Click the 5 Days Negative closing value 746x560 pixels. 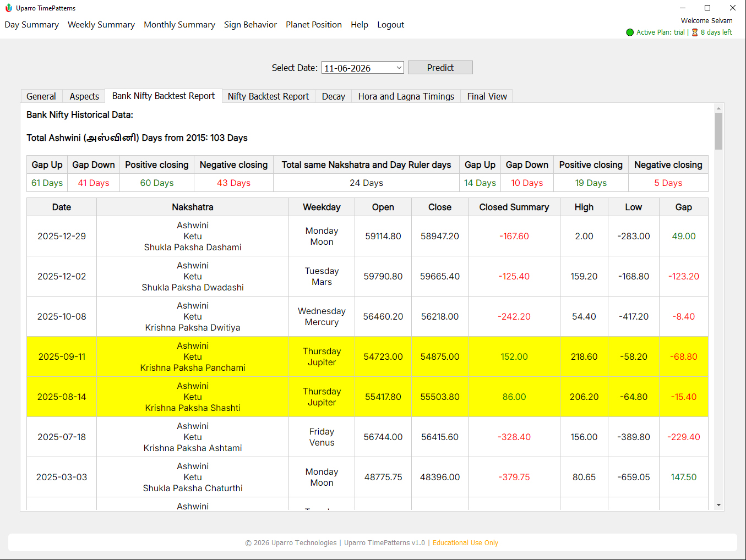point(668,183)
